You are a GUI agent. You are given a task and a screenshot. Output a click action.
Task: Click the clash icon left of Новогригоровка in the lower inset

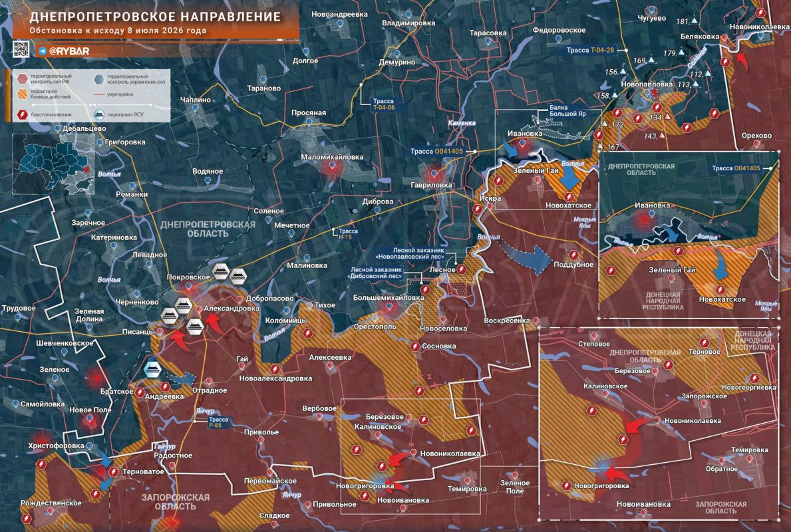[x=566, y=486]
